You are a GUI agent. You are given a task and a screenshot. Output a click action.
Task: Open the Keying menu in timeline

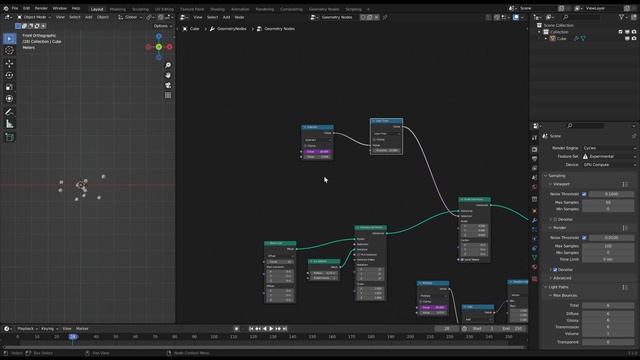click(49, 329)
